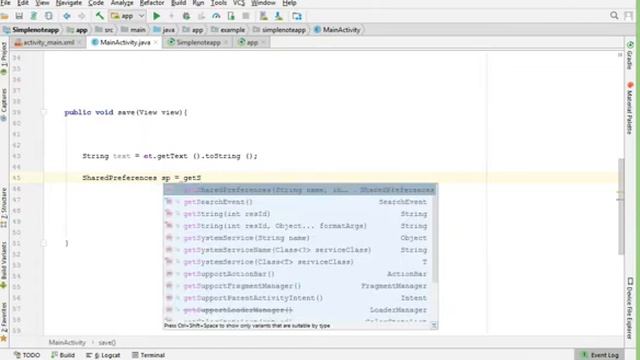Open the Analyze menu
This screenshot has width=640, height=360.
coord(122,3)
